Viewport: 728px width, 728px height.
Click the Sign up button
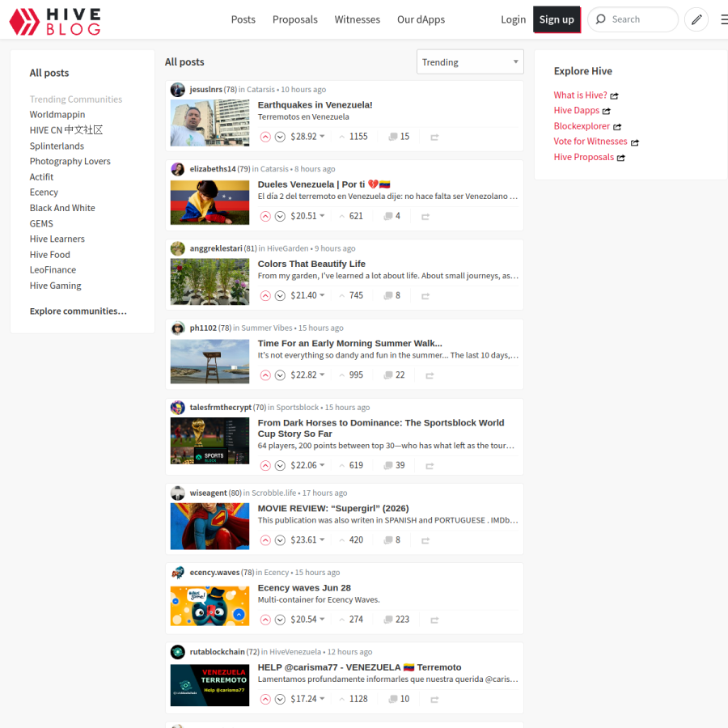[557, 19]
